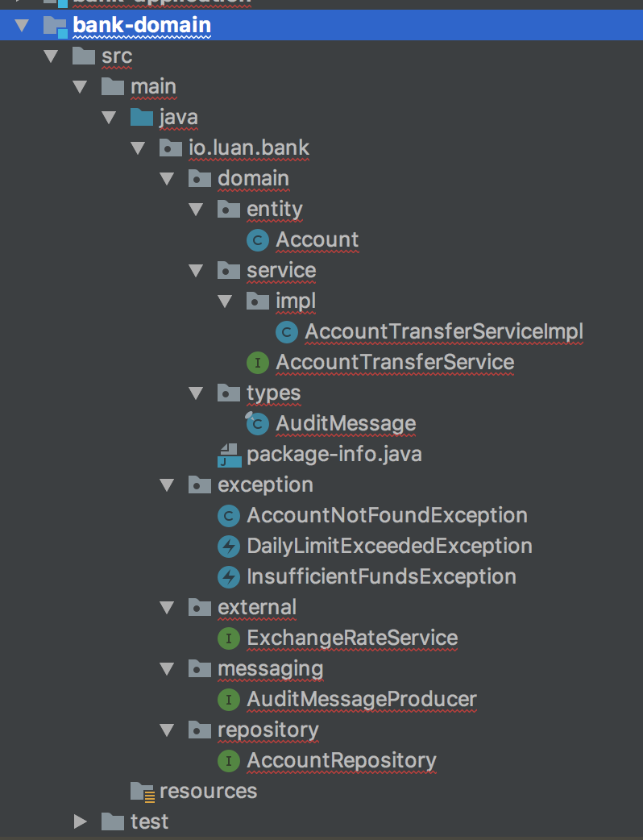This screenshot has height=840, width=643.
Task: Click the DailyLimitExceededException lightning icon
Action: pyautogui.click(x=229, y=547)
